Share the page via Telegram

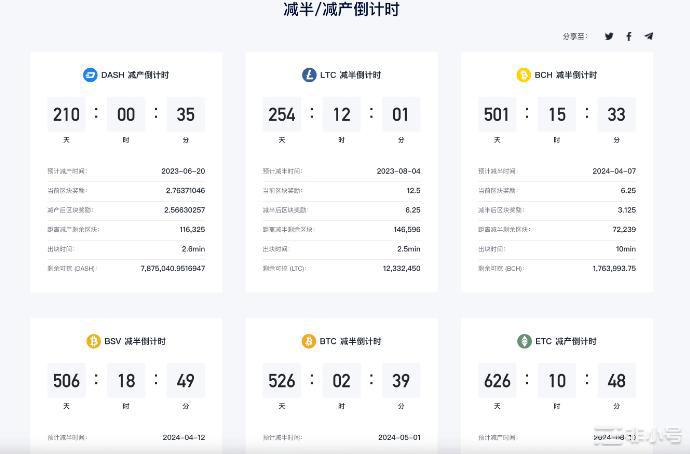pyautogui.click(x=649, y=36)
